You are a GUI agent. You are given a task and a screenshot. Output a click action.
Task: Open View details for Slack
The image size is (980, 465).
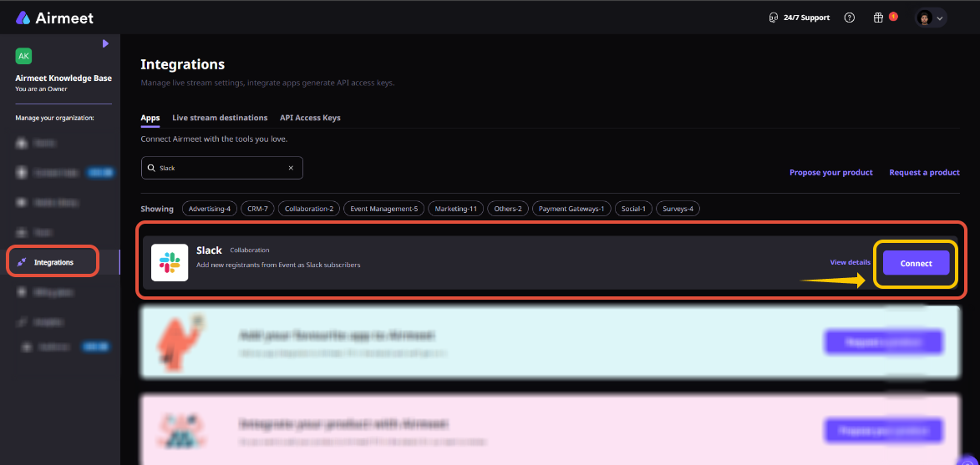tap(850, 262)
